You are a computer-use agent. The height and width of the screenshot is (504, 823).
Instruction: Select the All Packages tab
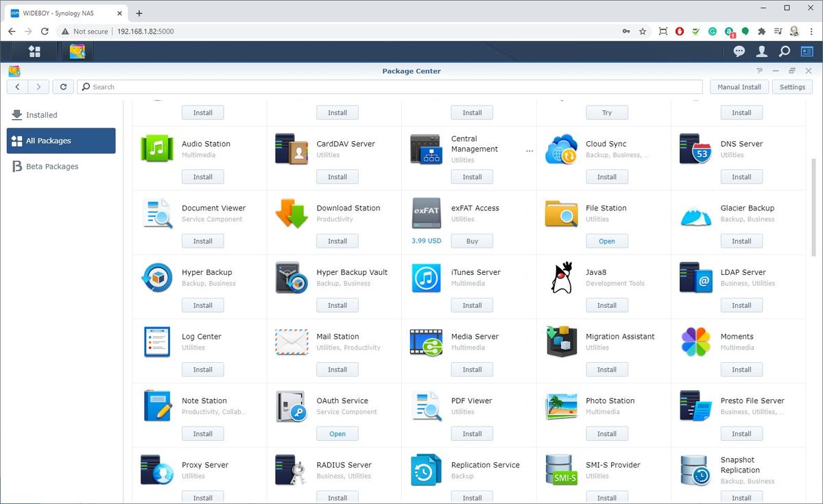point(61,141)
